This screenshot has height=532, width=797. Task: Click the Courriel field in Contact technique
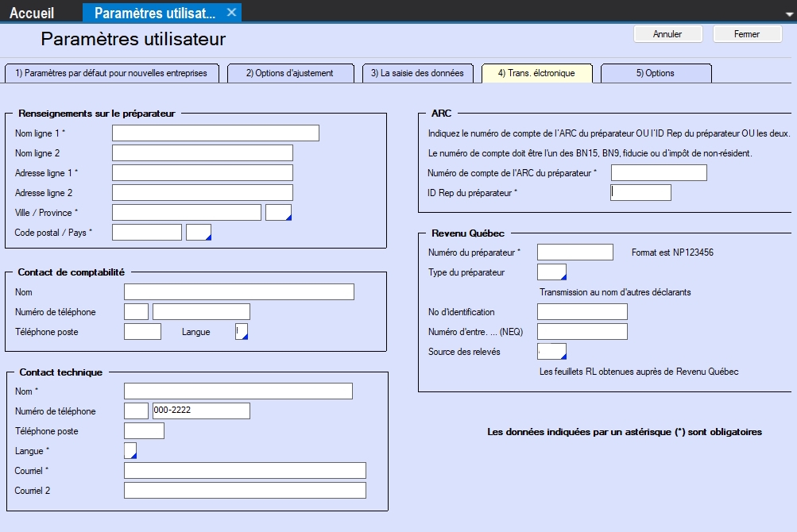tap(245, 471)
